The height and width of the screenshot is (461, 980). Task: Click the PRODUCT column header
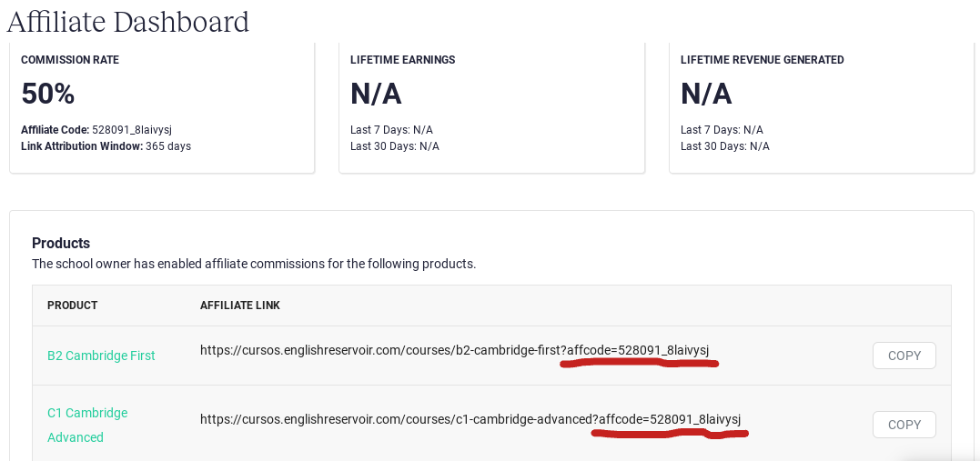point(73,306)
